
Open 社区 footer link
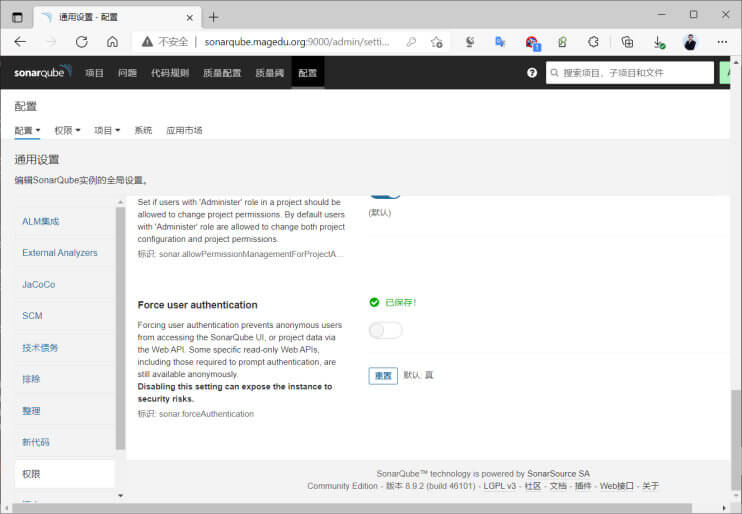(533, 486)
